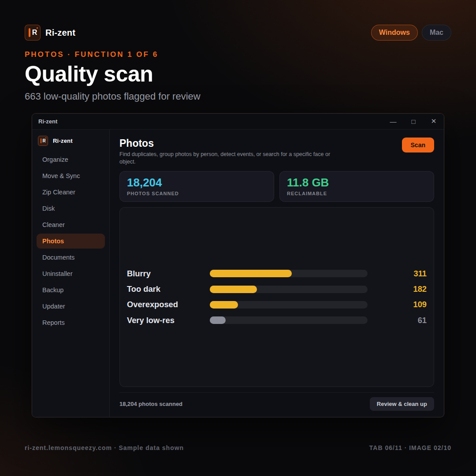Click the Ri-zent logo icon in page header
476x476 pixels.
pyautogui.click(x=33, y=33)
